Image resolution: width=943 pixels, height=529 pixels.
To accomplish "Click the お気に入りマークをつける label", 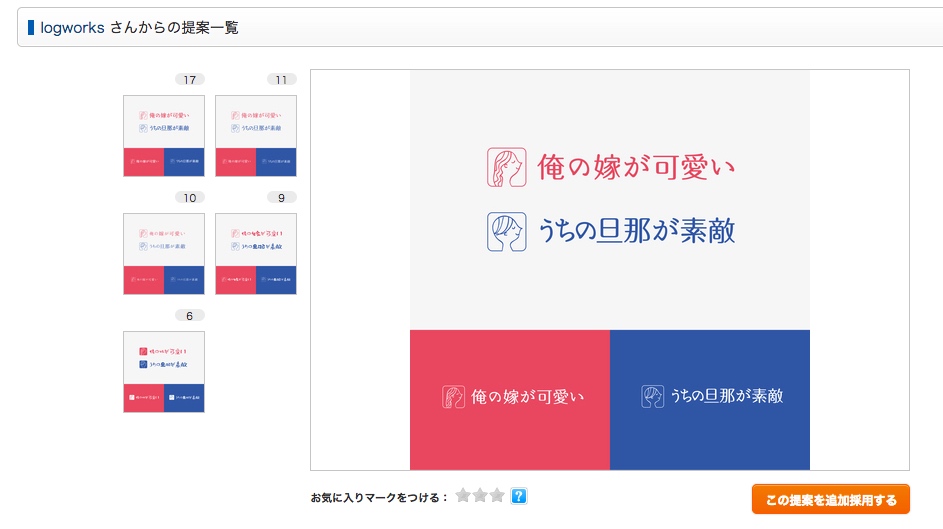I will [379, 498].
